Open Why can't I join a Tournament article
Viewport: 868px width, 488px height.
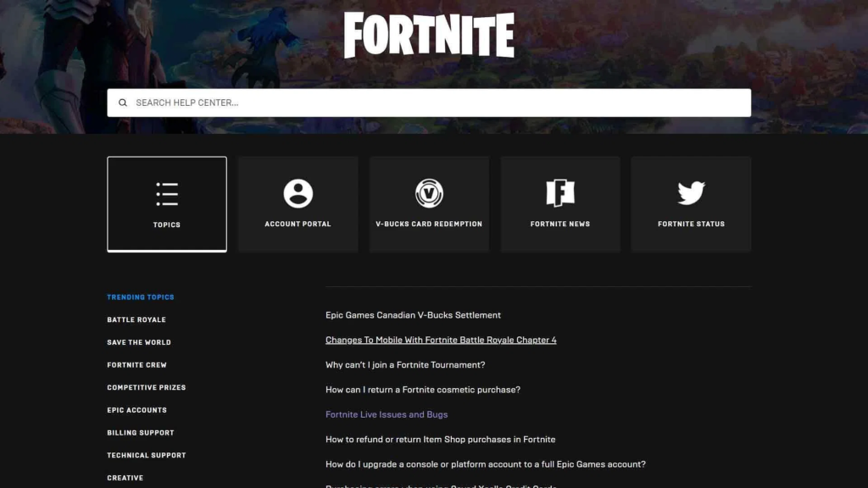click(405, 365)
